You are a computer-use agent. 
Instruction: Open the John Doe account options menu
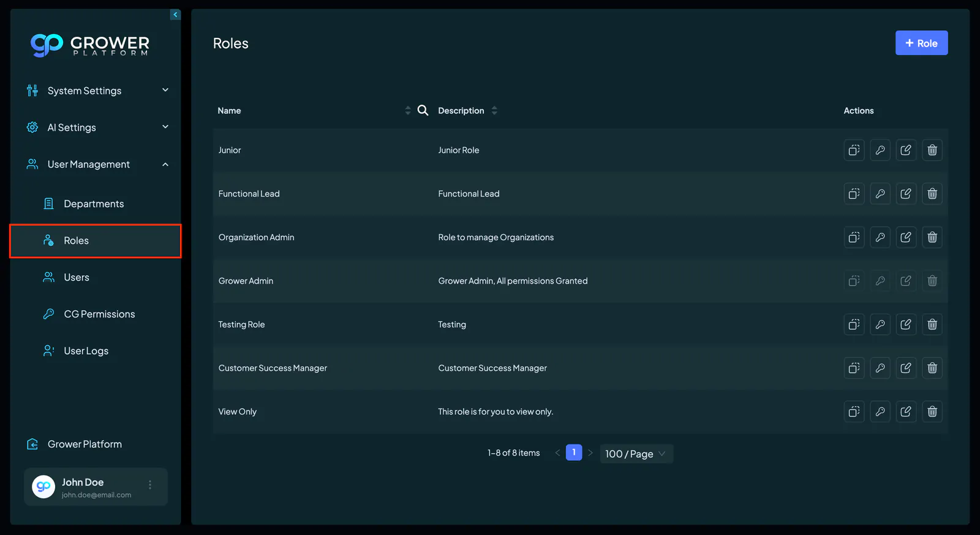(150, 485)
